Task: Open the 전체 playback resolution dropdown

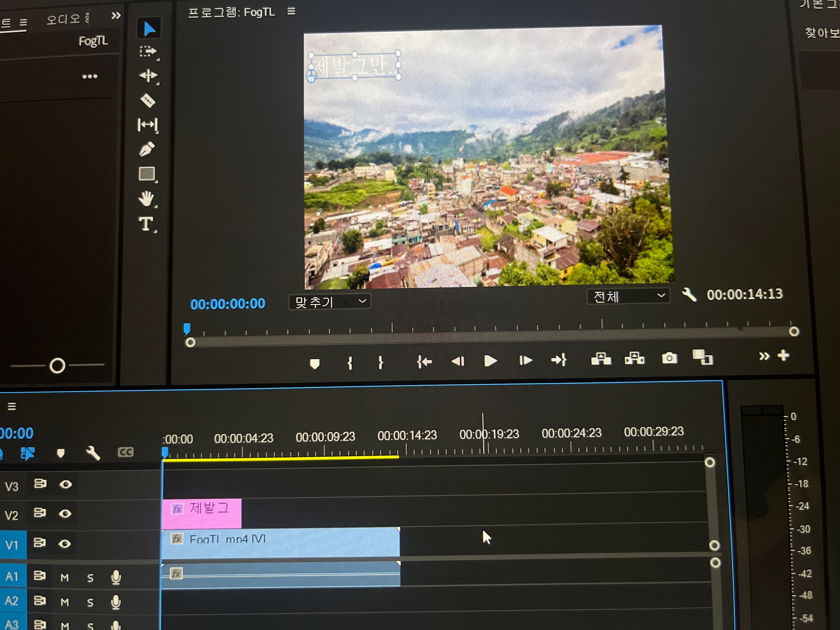Action: click(x=628, y=296)
